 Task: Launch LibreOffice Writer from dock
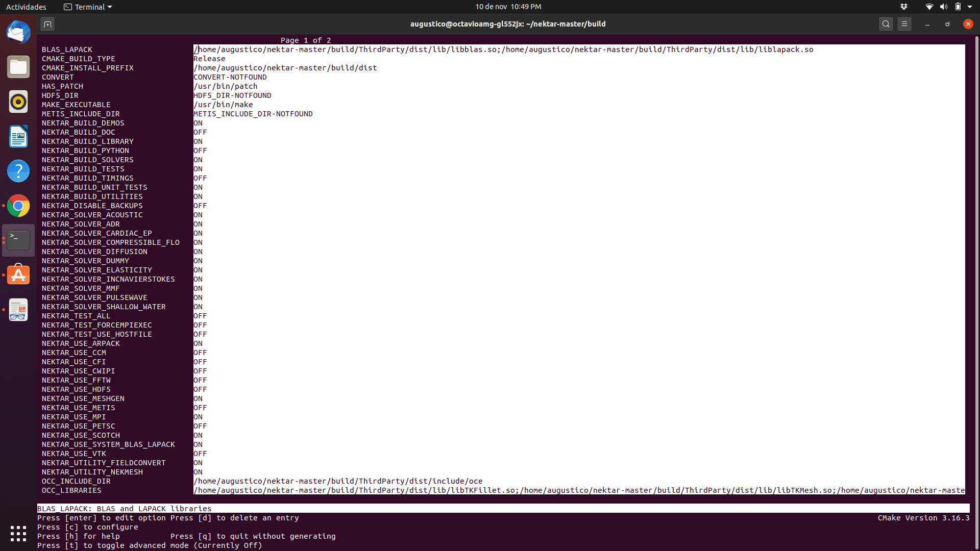(x=18, y=137)
